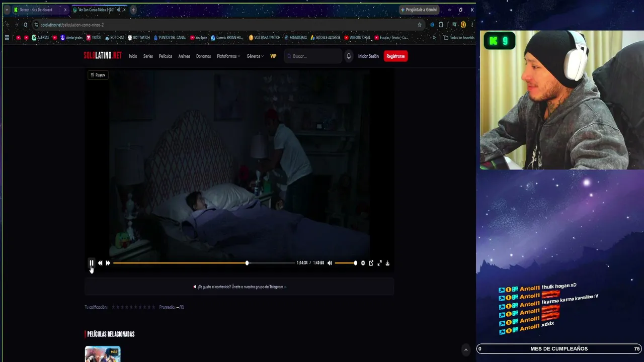Enter fullscreen mode on the player
Screen dimensions: 644x362
coord(380,263)
